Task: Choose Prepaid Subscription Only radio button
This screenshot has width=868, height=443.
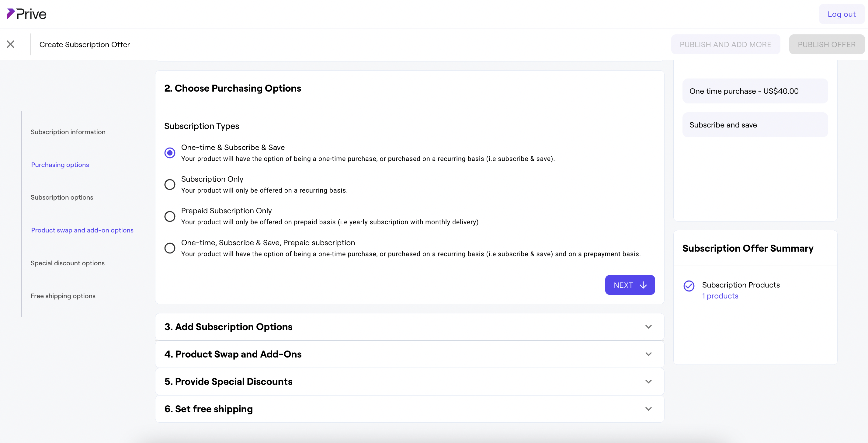Action: click(169, 216)
